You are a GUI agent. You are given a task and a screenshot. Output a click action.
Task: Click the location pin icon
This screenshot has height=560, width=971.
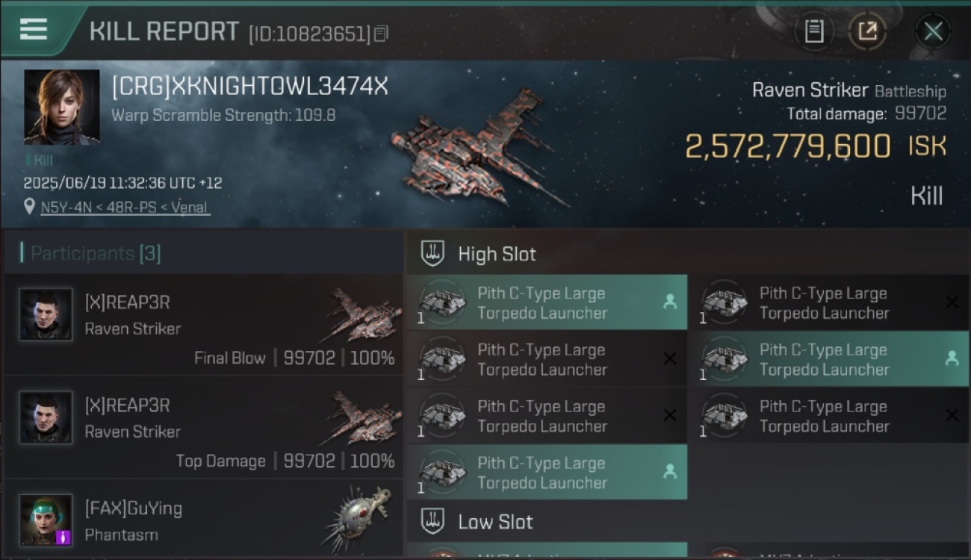pos(29,207)
